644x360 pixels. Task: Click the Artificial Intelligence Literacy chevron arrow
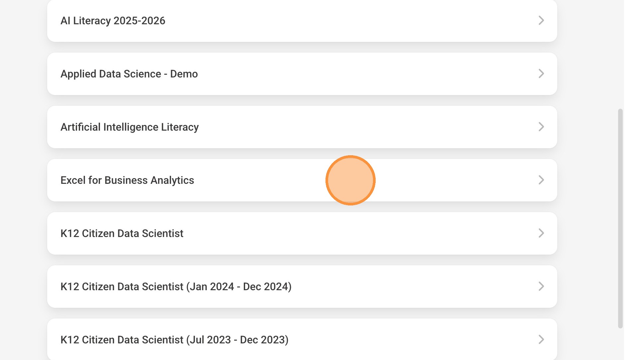541,127
